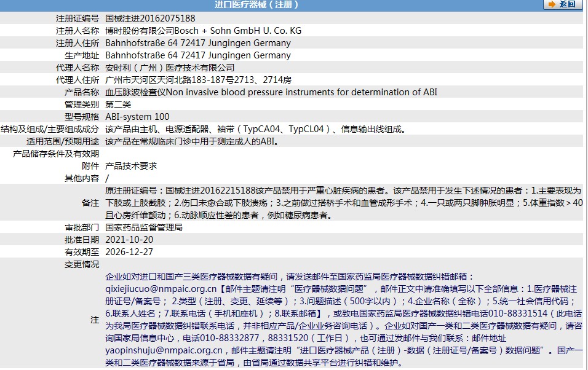
Task: Click the 注册人住所 address value
Action: click(x=198, y=43)
